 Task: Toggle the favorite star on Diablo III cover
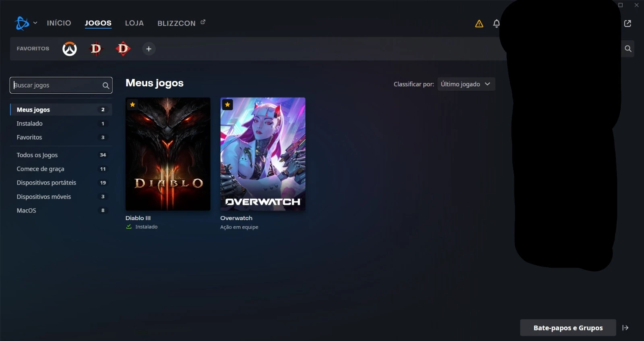tap(132, 104)
